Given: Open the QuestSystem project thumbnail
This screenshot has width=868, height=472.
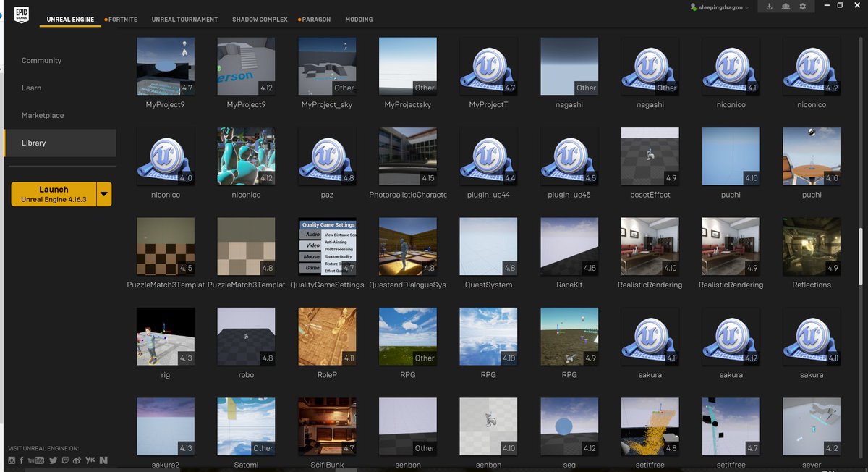Looking at the screenshot, I should click(x=488, y=247).
